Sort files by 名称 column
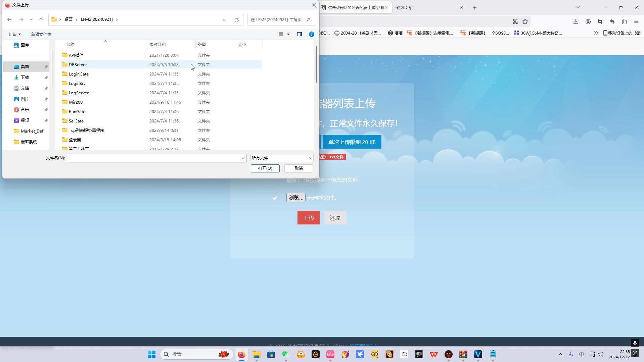The height and width of the screenshot is (362, 644). [70, 44]
